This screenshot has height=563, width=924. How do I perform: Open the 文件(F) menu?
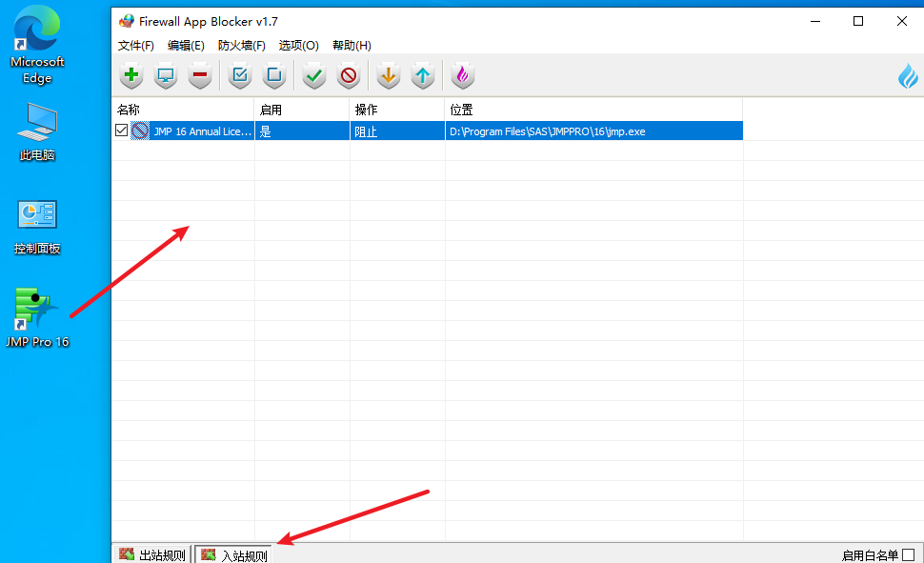click(x=135, y=45)
